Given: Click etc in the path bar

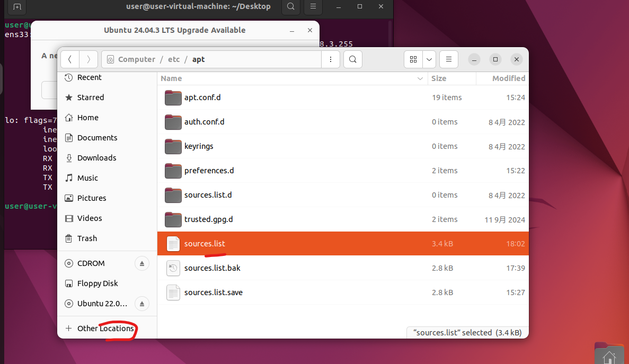Looking at the screenshot, I should click(174, 59).
